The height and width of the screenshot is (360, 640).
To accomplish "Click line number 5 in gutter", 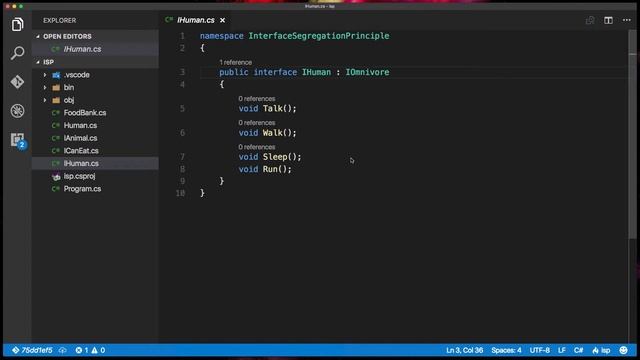I will [182, 109].
